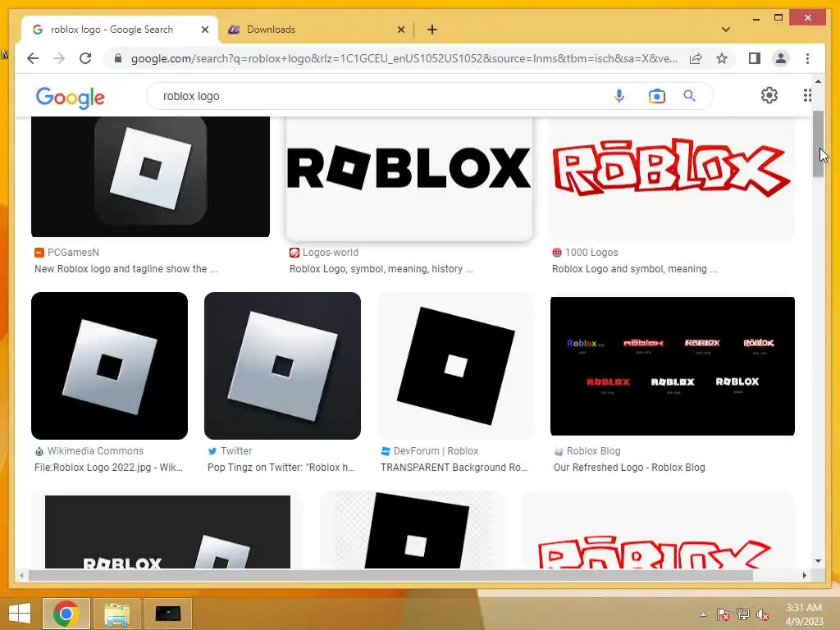The image size is (840, 630).
Task: Click the Twitter source label
Action: click(236, 451)
